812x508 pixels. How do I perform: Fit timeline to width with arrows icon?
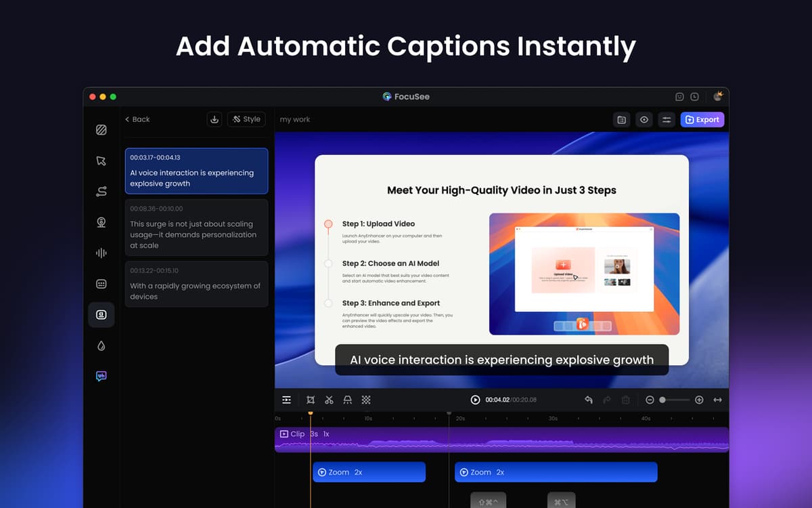[717, 400]
